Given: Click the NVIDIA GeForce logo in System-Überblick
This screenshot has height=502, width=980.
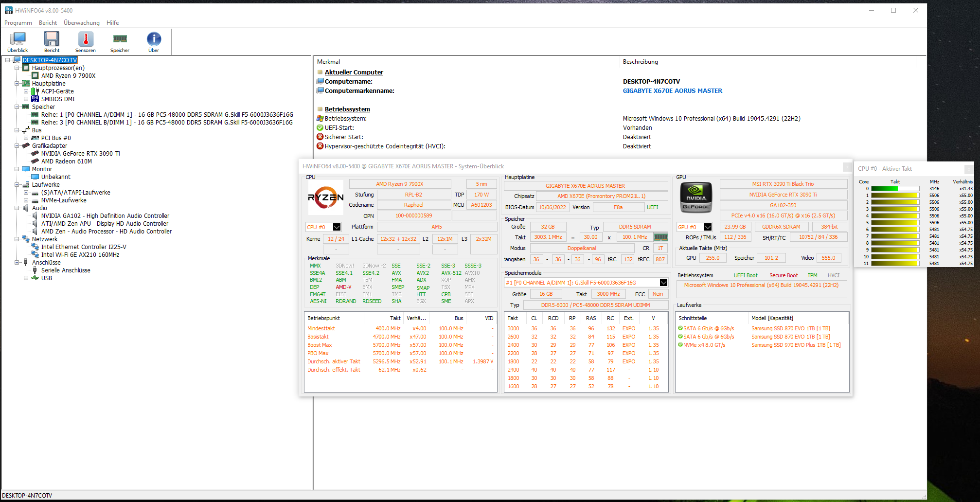Looking at the screenshot, I should point(696,197).
